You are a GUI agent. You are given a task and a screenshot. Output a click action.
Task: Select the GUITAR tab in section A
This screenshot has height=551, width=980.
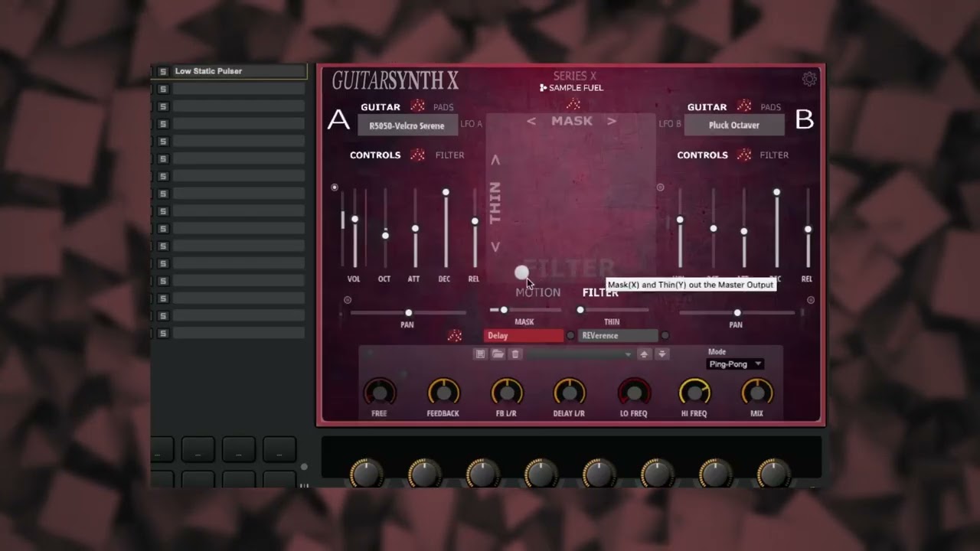point(381,107)
